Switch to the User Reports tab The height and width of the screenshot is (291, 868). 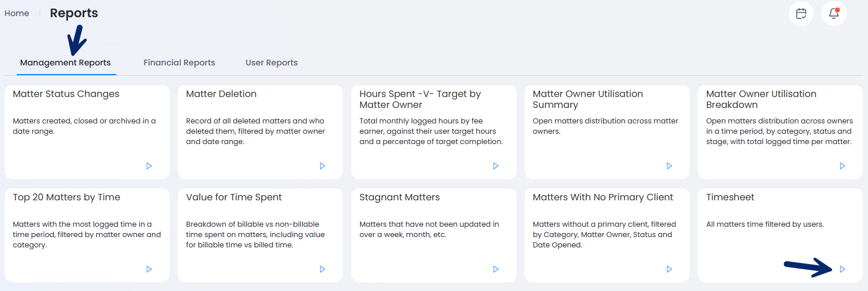point(272,63)
